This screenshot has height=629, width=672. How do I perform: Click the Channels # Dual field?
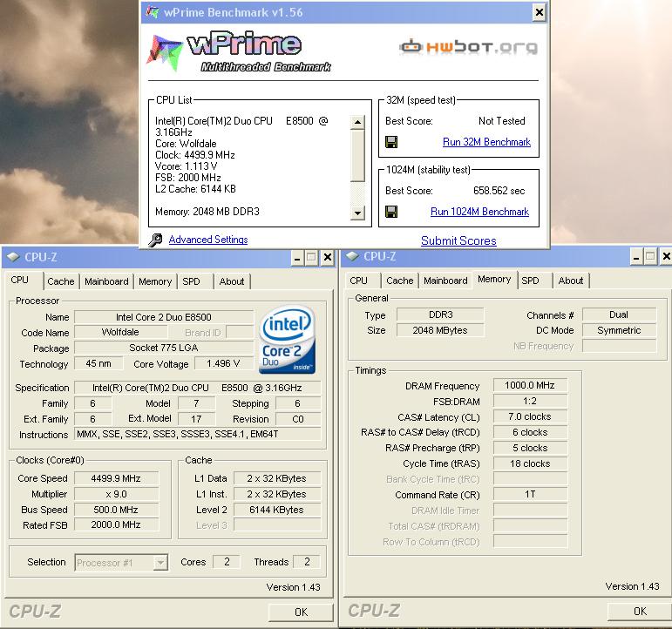[x=619, y=314]
